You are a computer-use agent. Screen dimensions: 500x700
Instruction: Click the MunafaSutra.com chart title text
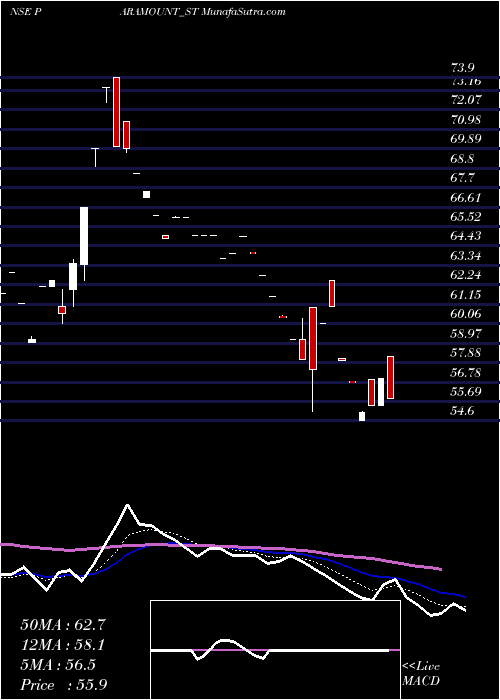tap(244, 12)
